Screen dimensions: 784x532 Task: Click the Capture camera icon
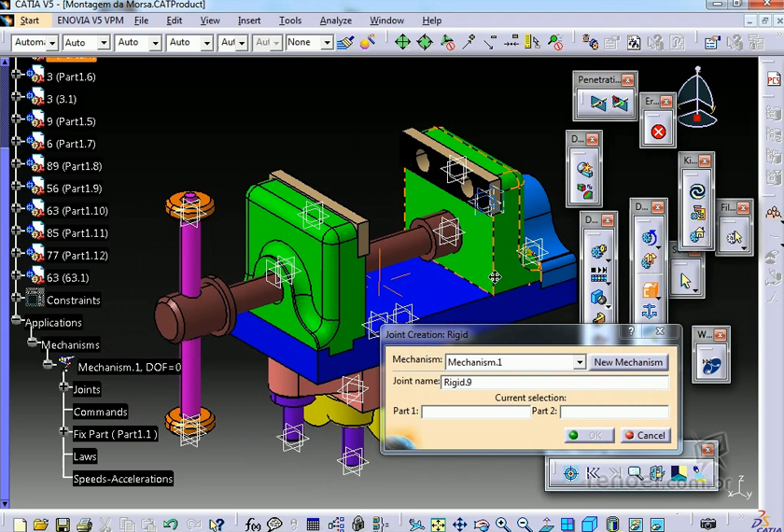708,525
